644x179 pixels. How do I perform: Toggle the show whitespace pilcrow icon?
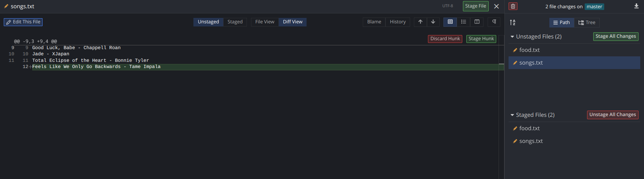pos(494,22)
